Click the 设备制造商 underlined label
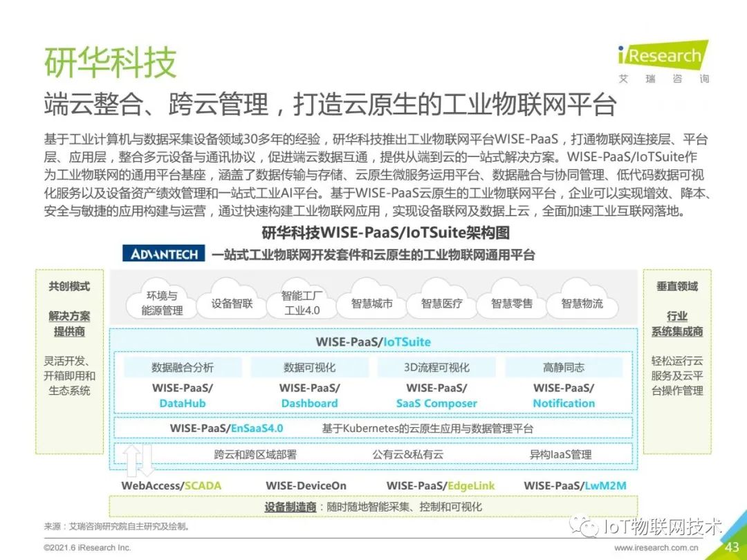The image size is (747, 560). point(290,507)
